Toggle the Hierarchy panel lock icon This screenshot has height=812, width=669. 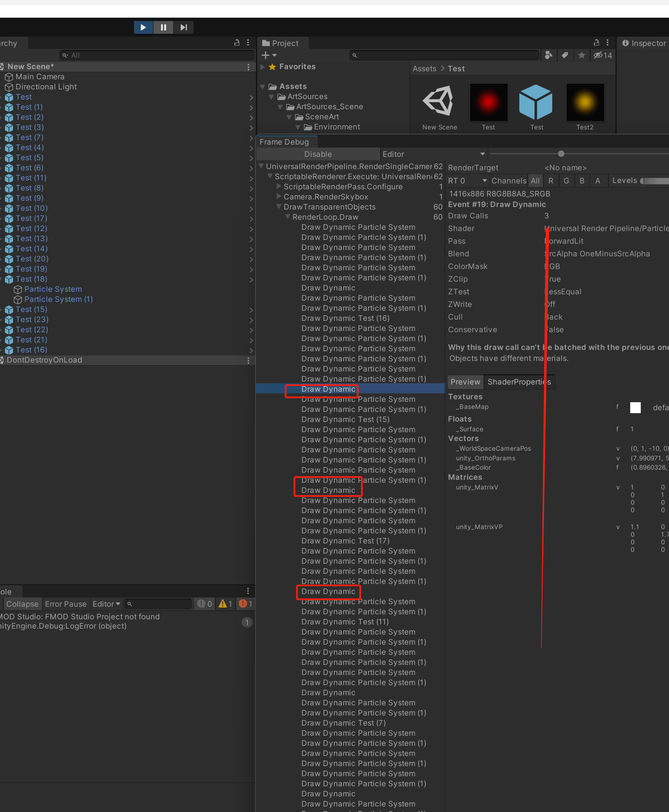pyautogui.click(x=237, y=43)
